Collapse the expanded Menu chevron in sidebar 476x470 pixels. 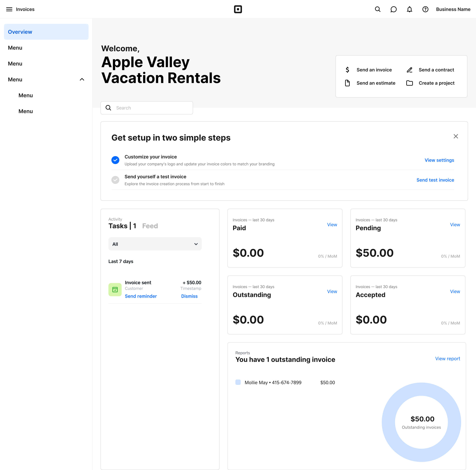click(82, 79)
